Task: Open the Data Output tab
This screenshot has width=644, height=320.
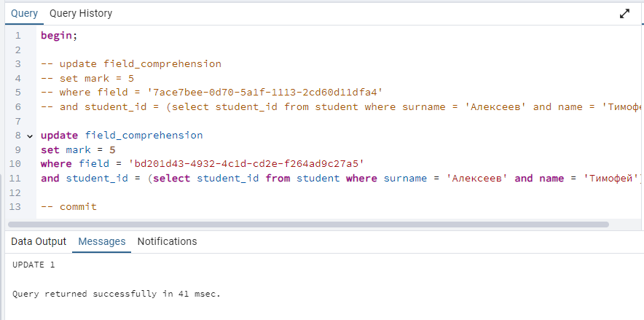Action: click(39, 241)
